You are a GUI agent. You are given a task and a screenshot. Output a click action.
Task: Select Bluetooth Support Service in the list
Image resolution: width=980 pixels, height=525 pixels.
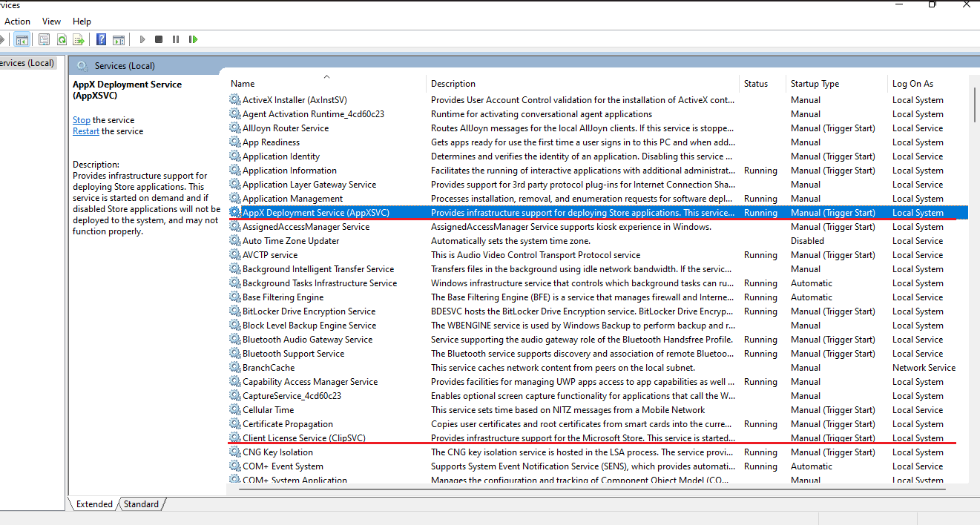coord(293,354)
